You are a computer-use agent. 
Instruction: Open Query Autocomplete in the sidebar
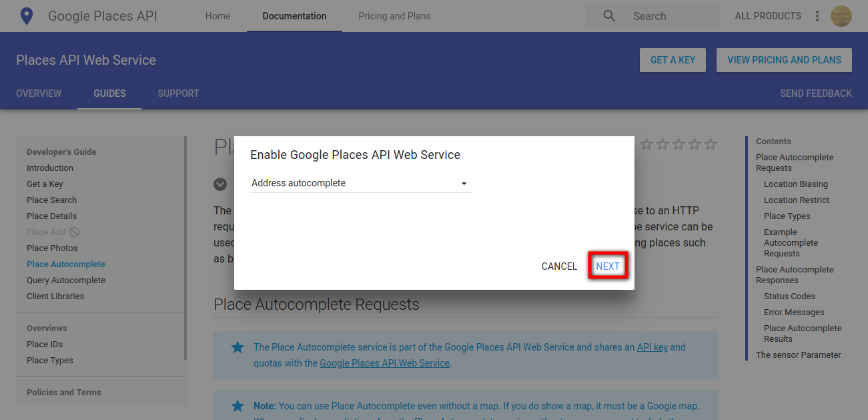tap(66, 280)
